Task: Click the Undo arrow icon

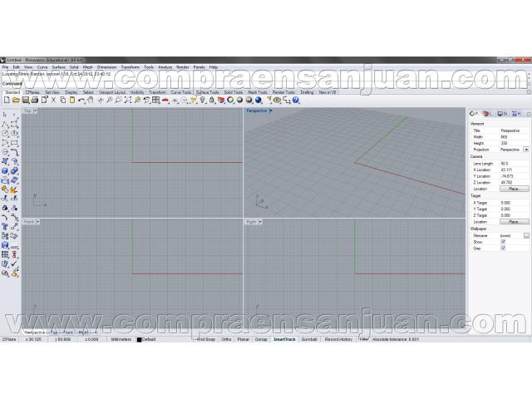Action: [81, 100]
